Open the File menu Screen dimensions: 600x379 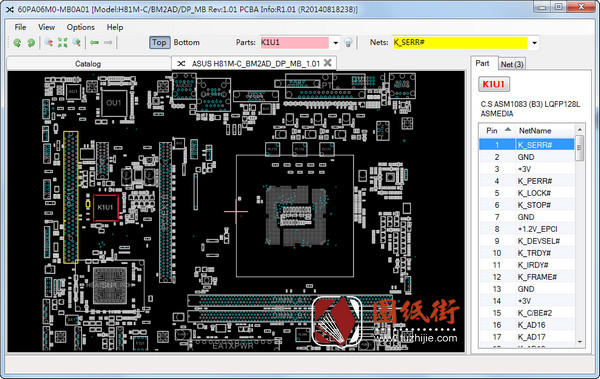tap(20, 27)
